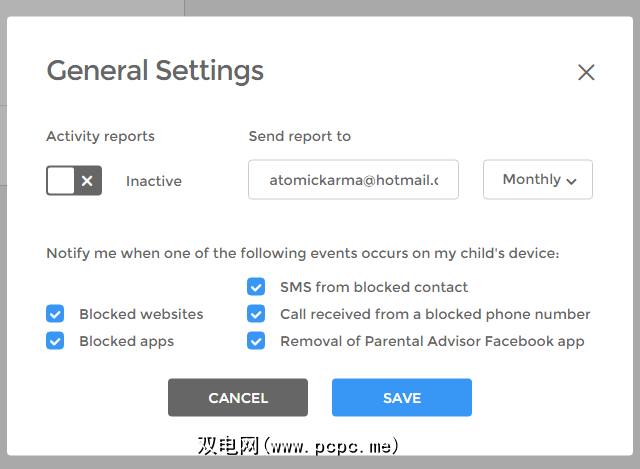The image size is (640, 469).
Task: Click the Activity reports label
Action: tap(100, 136)
